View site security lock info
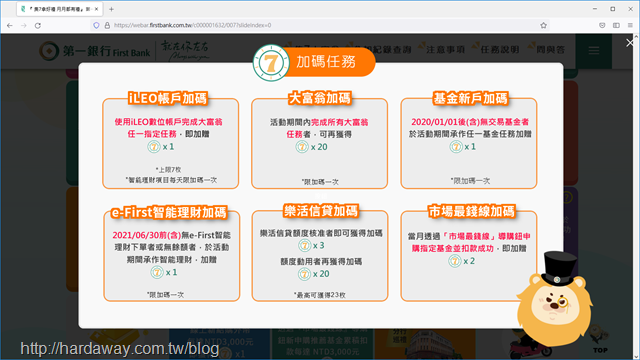640x360 pixels. [107, 25]
